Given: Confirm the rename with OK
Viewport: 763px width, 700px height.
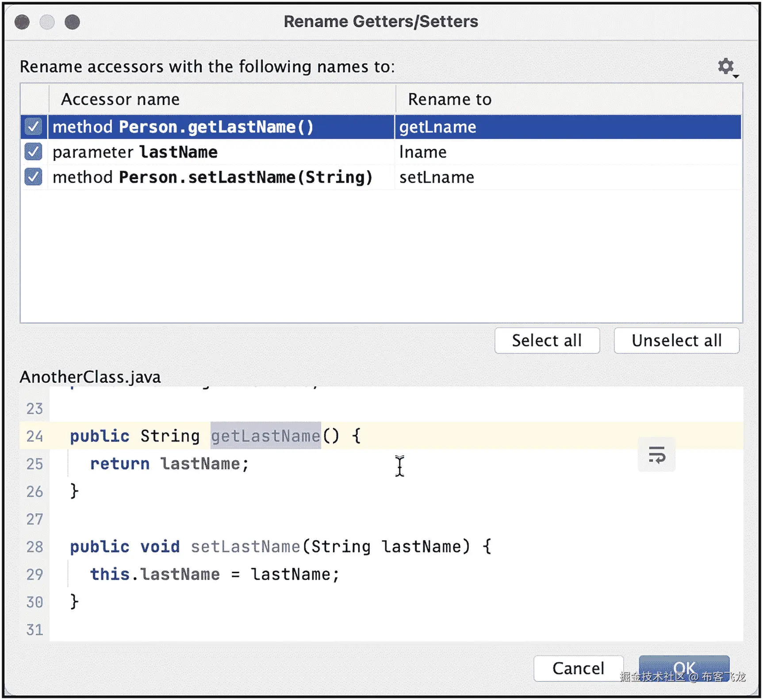Looking at the screenshot, I should click(684, 668).
